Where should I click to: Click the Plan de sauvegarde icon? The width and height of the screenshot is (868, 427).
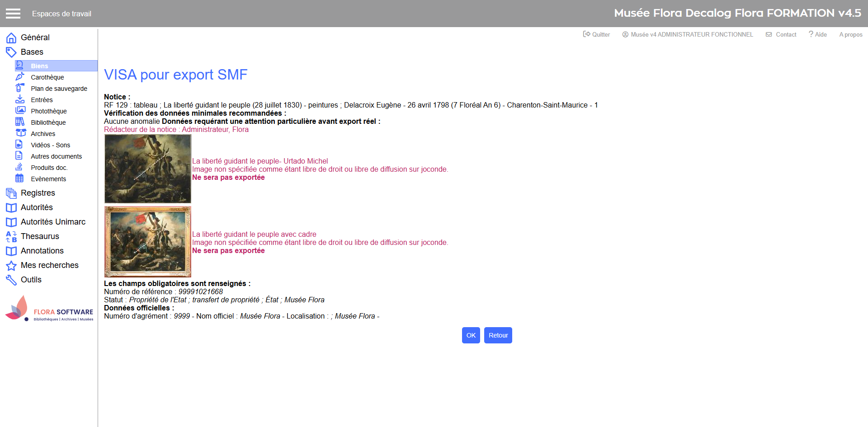(20, 88)
